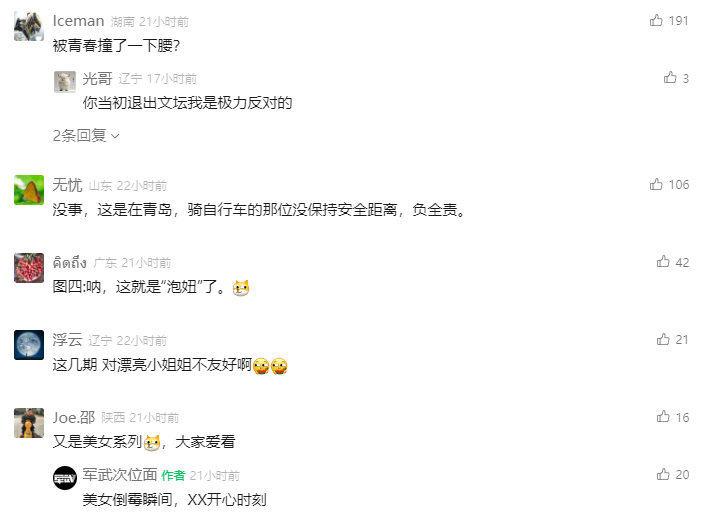
Task: Click the chevron next to 2条回复
Action: pos(115,136)
